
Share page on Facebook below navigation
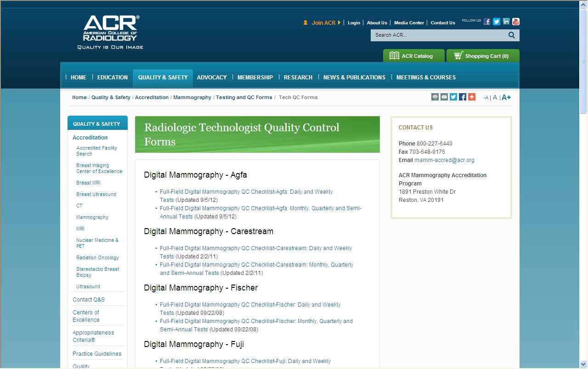pyautogui.click(x=463, y=97)
